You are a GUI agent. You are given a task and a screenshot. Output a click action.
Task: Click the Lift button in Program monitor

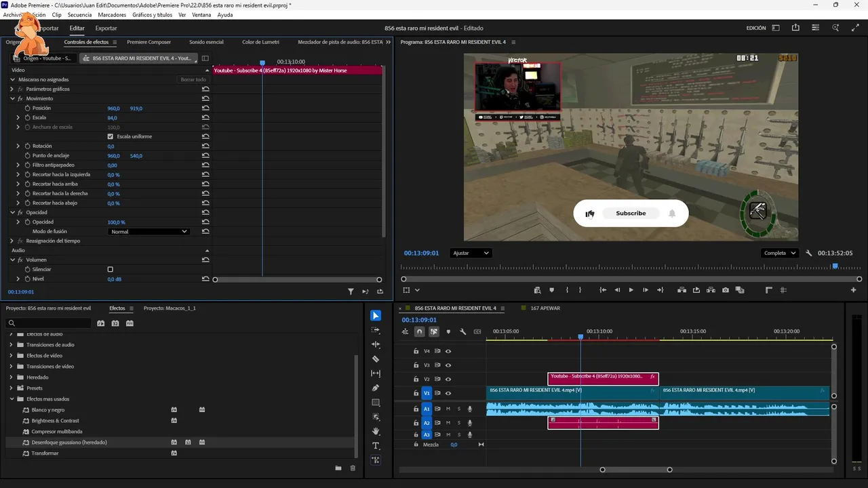(x=682, y=290)
